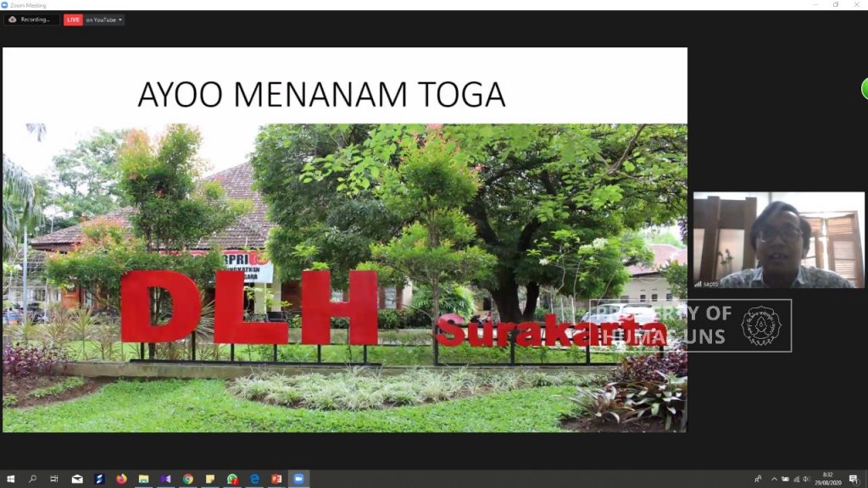This screenshot has height=488, width=868.
Task: Launch Firefox from the taskbar
Action: 121,479
